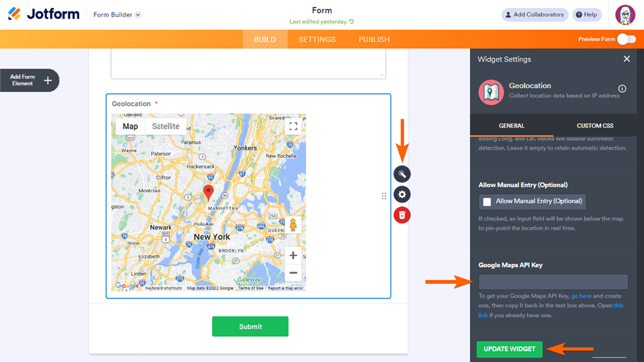Zoom out on the map

293,273
